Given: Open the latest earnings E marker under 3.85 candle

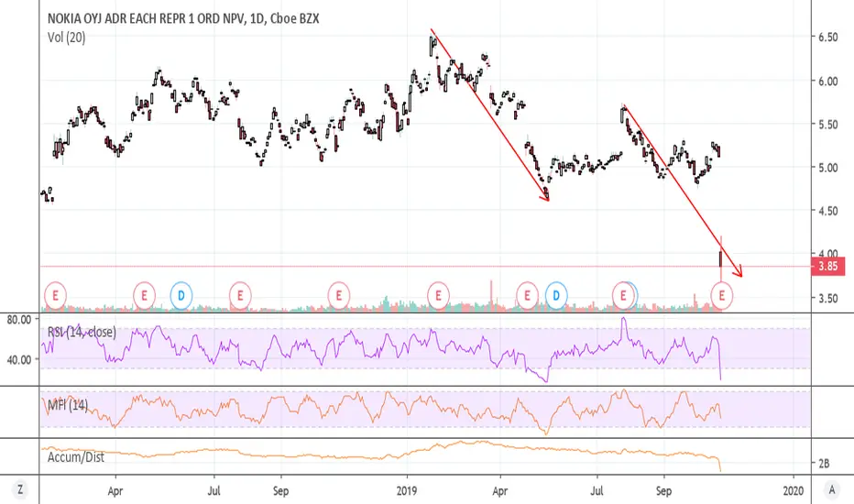Looking at the screenshot, I should point(722,295).
